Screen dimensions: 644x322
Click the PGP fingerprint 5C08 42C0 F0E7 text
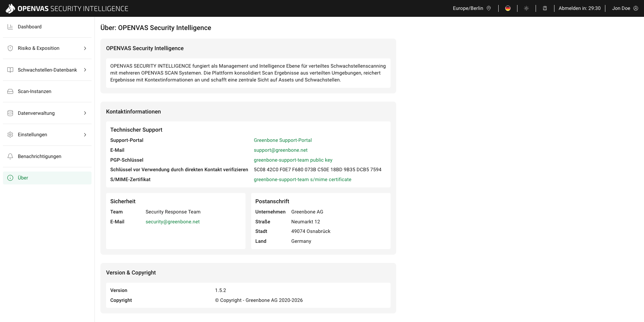(318, 170)
